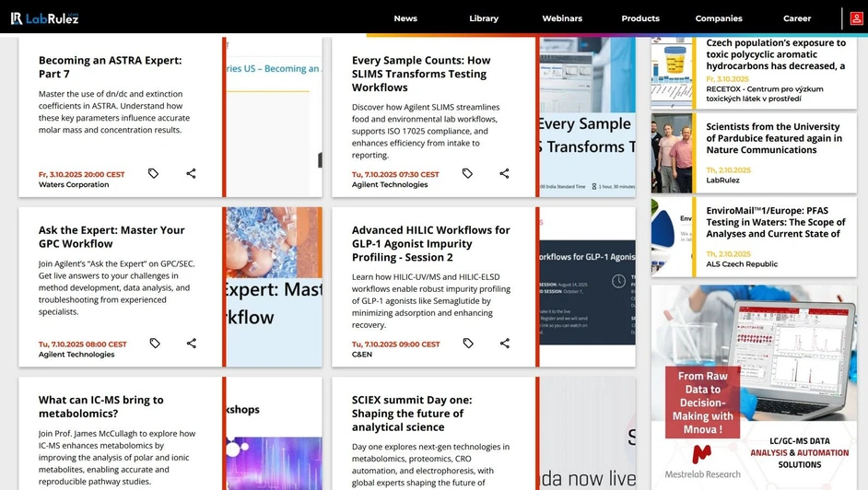The image size is (868, 490).
Task: Share the Ask the Expert GPC webinar
Action: tap(191, 344)
